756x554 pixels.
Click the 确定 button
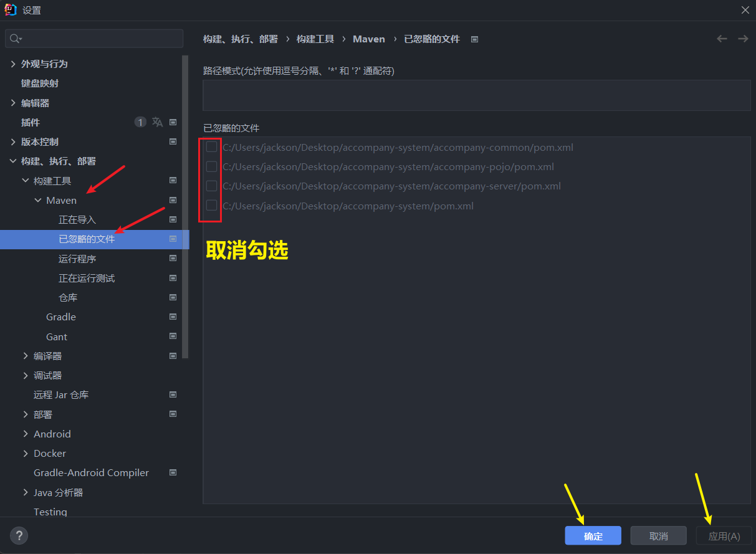[593, 536]
